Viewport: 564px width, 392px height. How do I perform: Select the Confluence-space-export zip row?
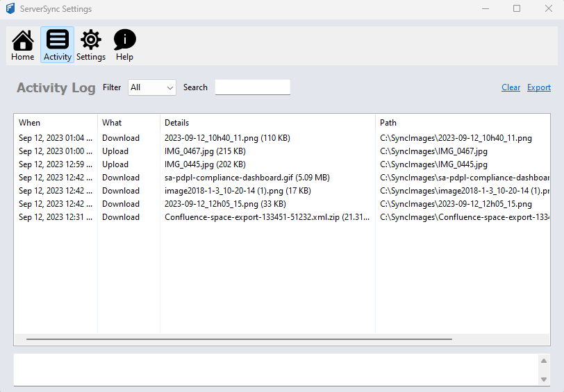coord(267,217)
